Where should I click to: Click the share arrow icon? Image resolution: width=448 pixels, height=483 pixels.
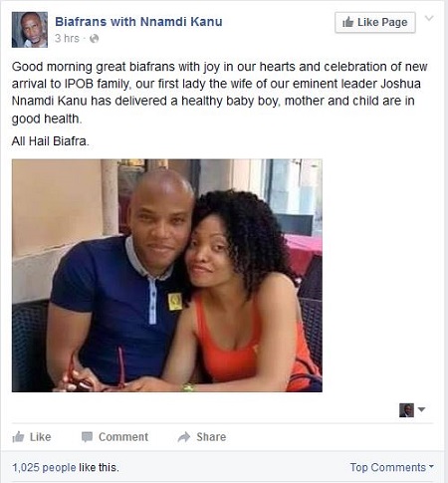coord(184,437)
